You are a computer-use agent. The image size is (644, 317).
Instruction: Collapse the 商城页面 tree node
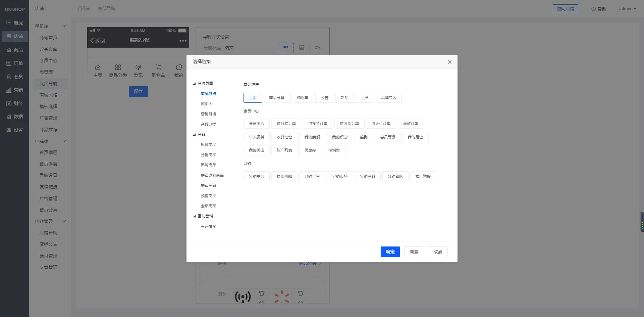(x=194, y=84)
